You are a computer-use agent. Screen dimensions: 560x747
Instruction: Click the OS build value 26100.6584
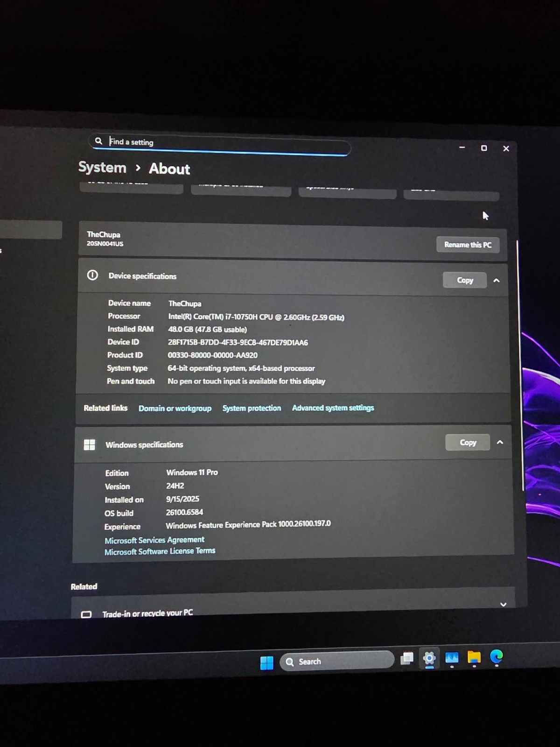184,512
